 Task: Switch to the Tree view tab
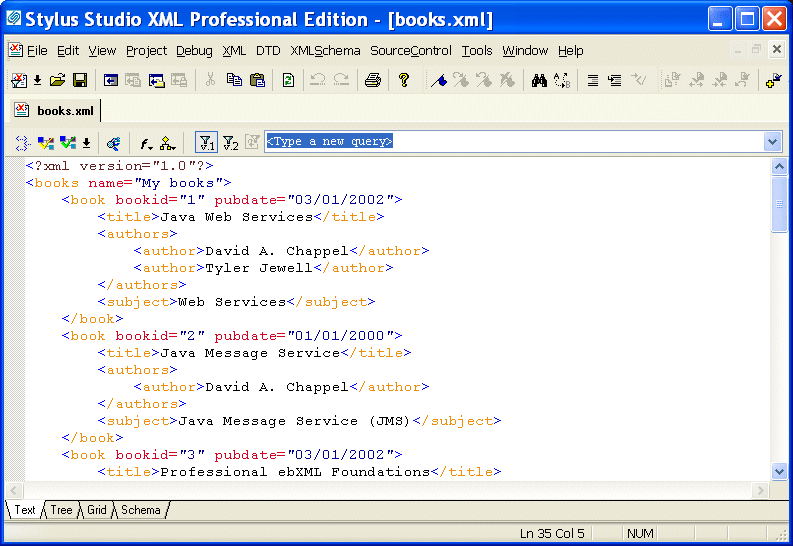pyautogui.click(x=62, y=510)
